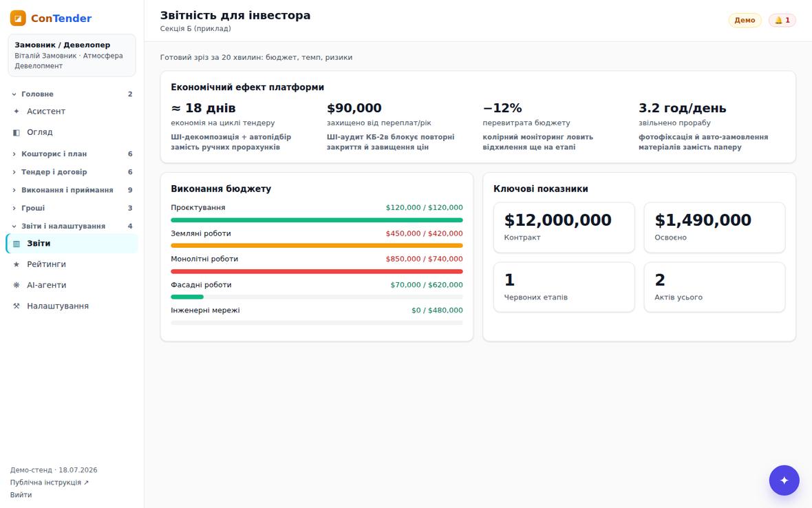Click the Вийти logout link
The image size is (812, 508).
click(21, 495)
